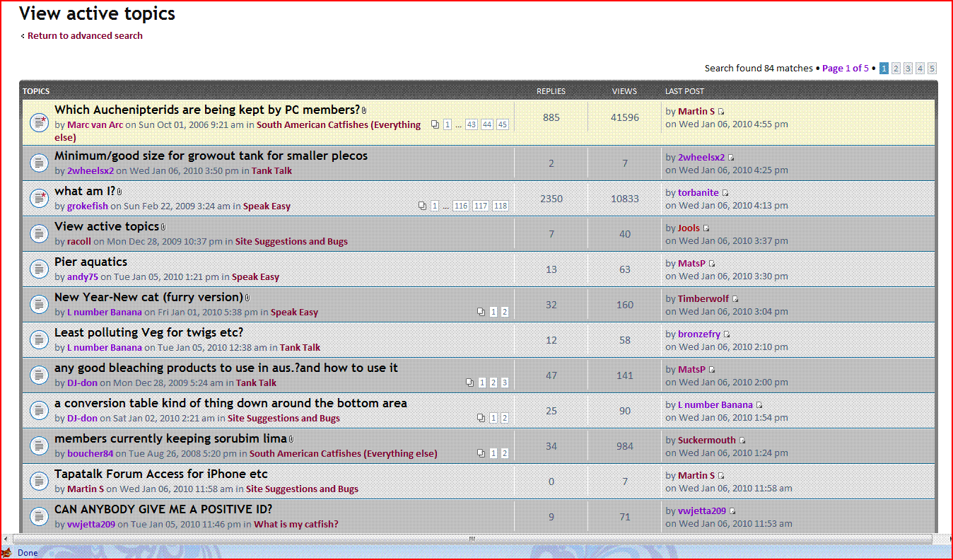Open 'Minimum/good size for growout tank' topic
This screenshot has width=953, height=560.
pos(211,156)
